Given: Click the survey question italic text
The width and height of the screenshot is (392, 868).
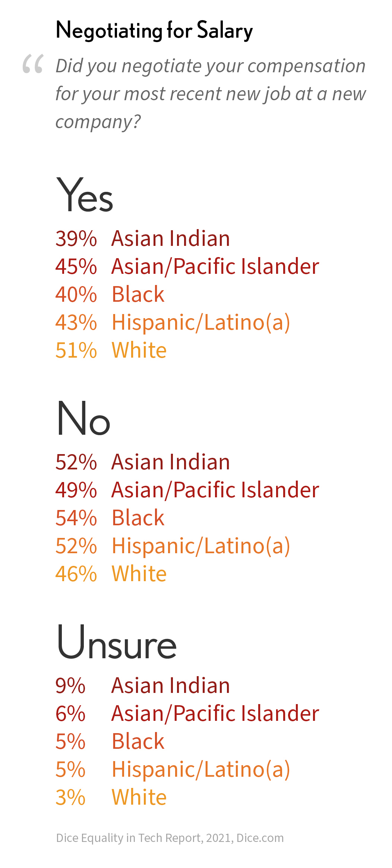Looking at the screenshot, I should click(x=211, y=94).
